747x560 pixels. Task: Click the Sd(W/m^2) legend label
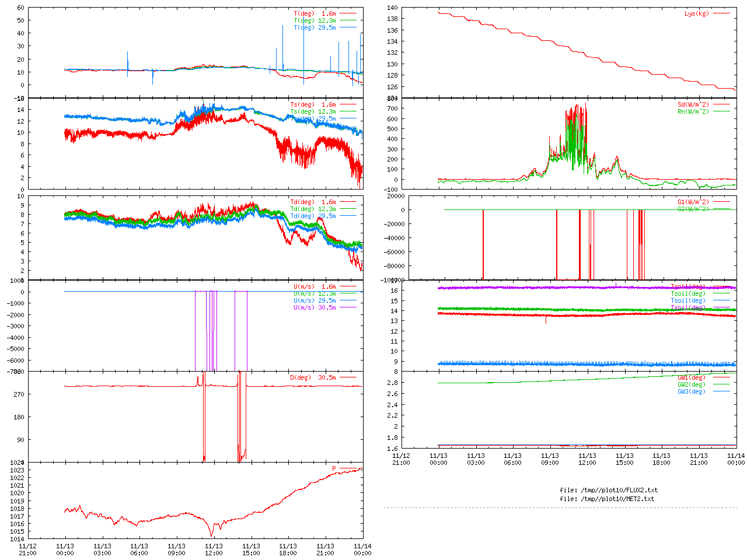[693, 105]
